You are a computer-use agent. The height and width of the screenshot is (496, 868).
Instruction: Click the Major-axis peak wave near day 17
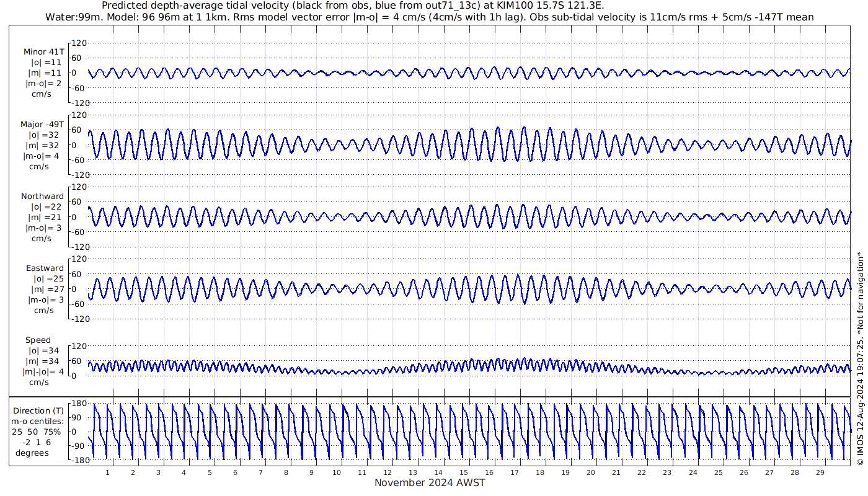point(524,129)
